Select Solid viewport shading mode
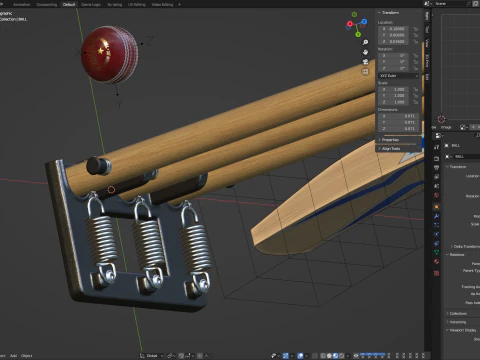Viewport: 480px width, 360px height. click(329, 356)
